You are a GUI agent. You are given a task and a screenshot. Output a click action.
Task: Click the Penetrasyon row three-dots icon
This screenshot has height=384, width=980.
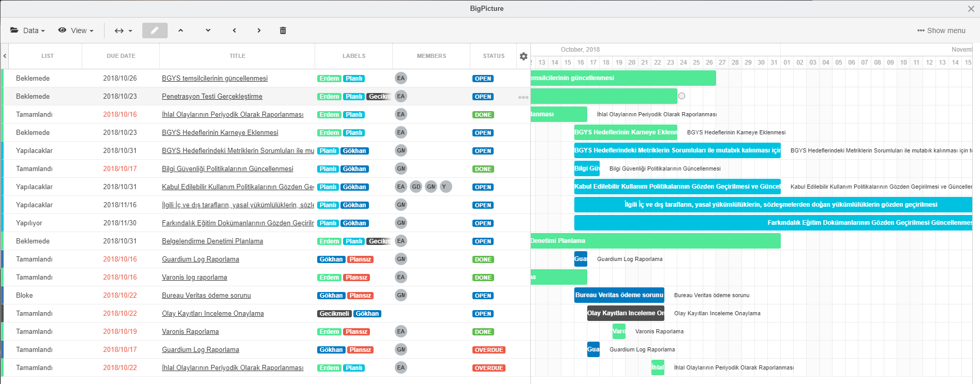tap(523, 97)
